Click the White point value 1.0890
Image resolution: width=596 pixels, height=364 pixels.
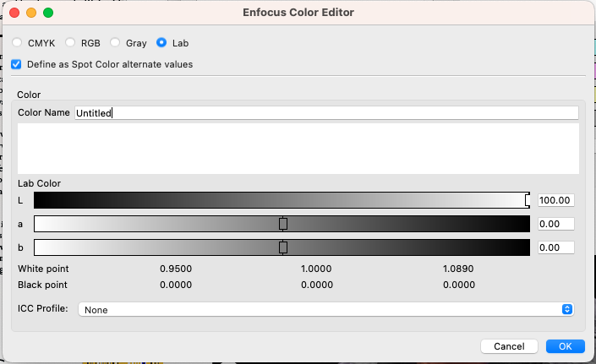pos(458,269)
